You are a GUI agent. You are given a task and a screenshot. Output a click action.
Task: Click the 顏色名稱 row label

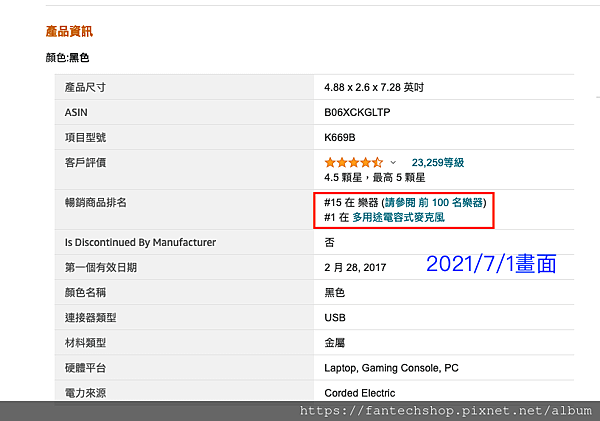[x=85, y=293]
